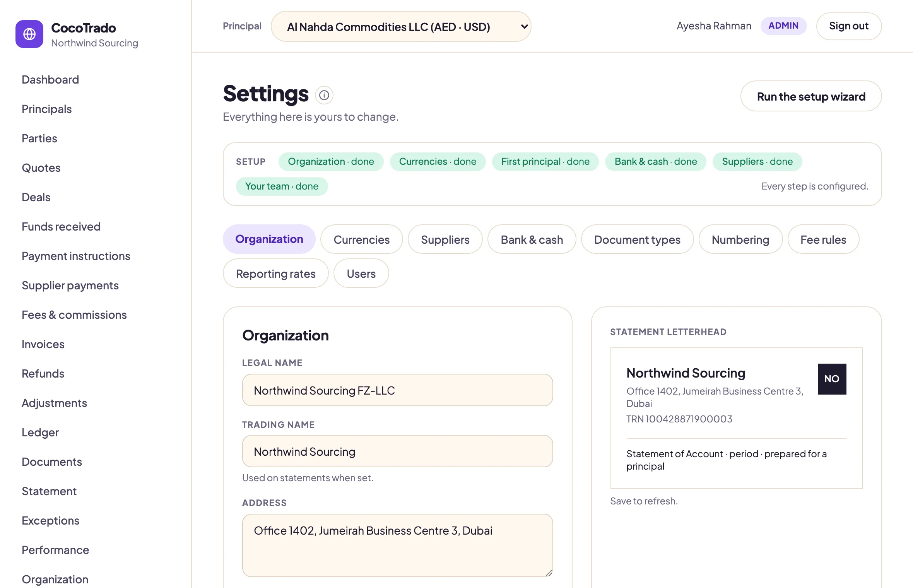Click the Suppliers · done setup chip
Image resolution: width=913 pixels, height=588 pixels.
[x=757, y=161]
